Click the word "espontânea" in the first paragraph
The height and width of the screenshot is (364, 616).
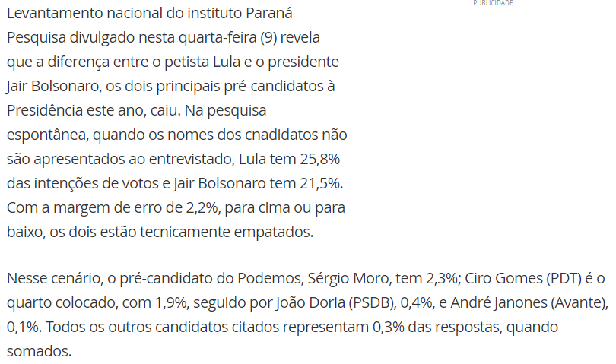(x=44, y=135)
